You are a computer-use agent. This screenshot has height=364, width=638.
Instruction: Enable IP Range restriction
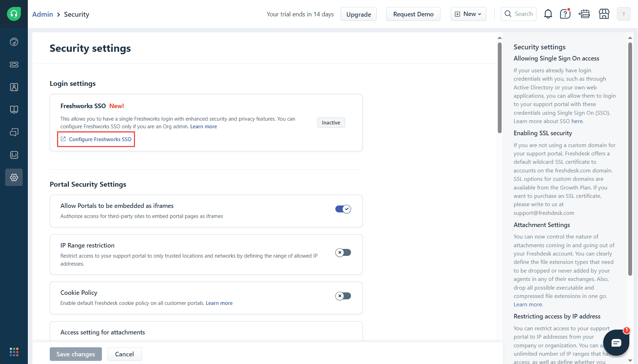pyautogui.click(x=343, y=252)
